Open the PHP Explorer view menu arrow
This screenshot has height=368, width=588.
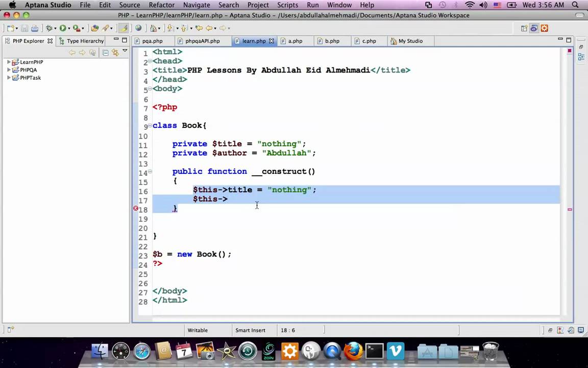click(x=124, y=52)
